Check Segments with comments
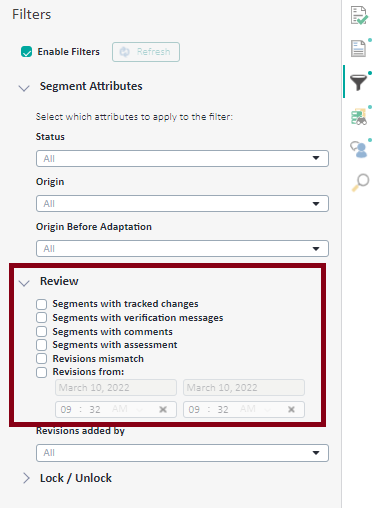Viewport: 375px width, 508px height. 42,332
